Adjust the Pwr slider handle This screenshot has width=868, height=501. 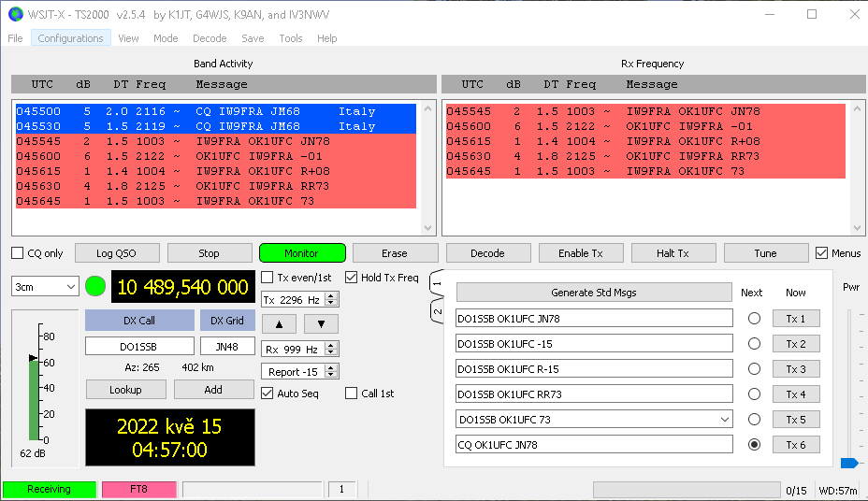[848, 463]
